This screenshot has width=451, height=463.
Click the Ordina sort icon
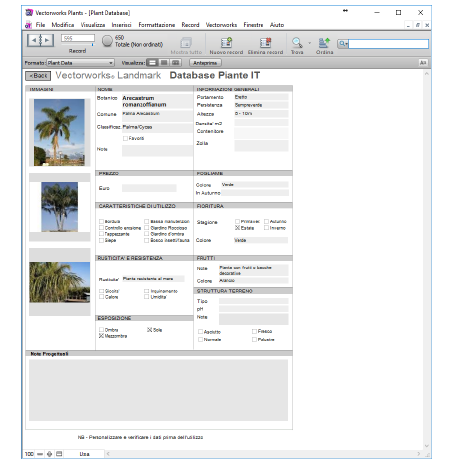point(324,43)
